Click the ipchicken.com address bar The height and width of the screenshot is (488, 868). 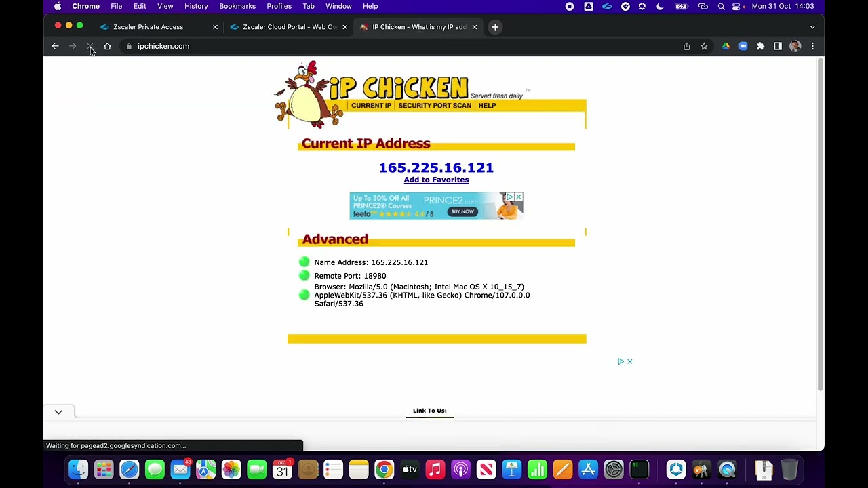pos(400,46)
